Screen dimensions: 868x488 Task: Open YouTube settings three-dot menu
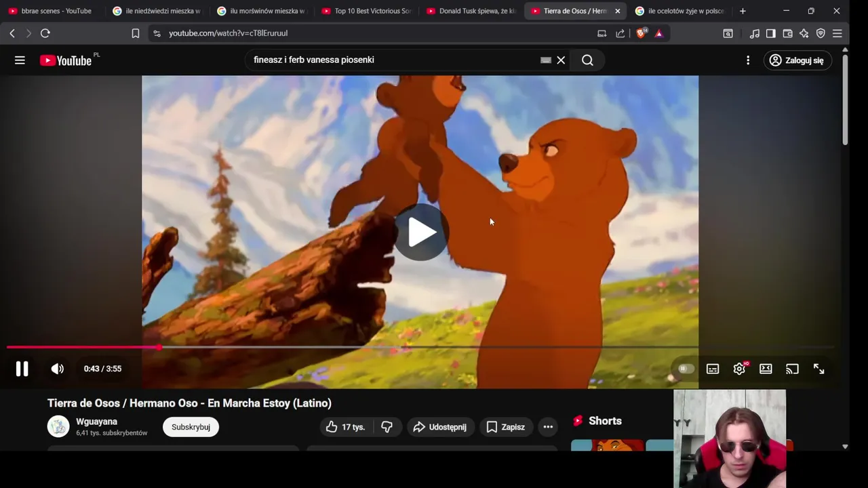tap(748, 60)
